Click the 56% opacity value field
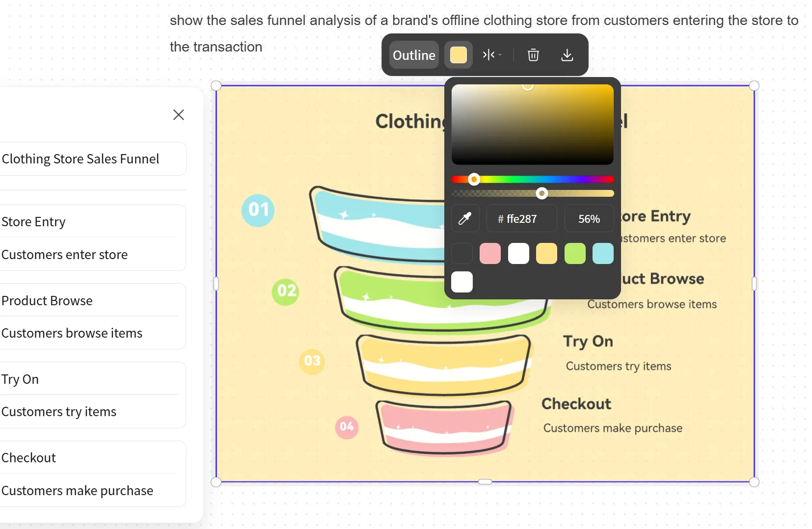812x529 pixels. (x=589, y=219)
